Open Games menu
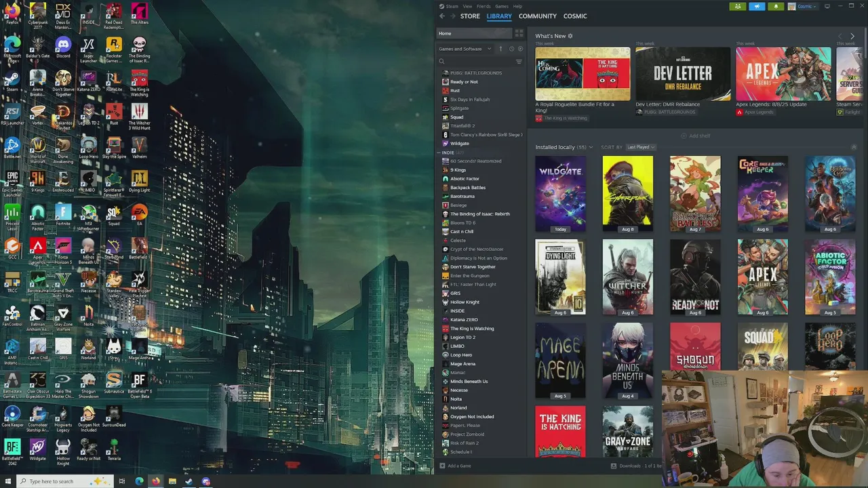 [502, 6]
